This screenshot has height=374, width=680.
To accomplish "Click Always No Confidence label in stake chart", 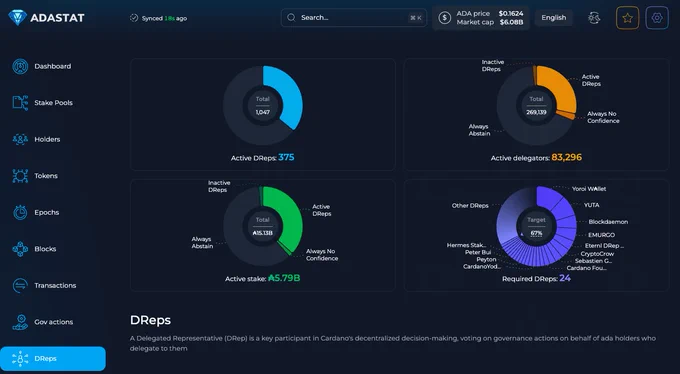I will pos(322,255).
